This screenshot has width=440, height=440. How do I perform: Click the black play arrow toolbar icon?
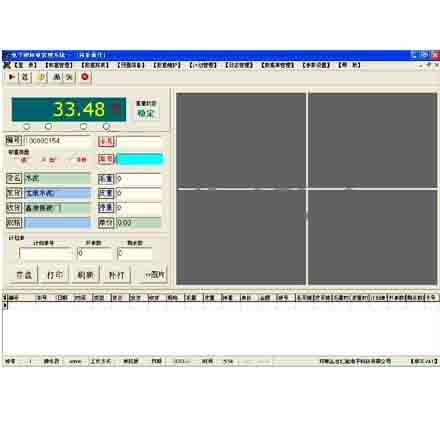pyautogui.click(x=12, y=77)
